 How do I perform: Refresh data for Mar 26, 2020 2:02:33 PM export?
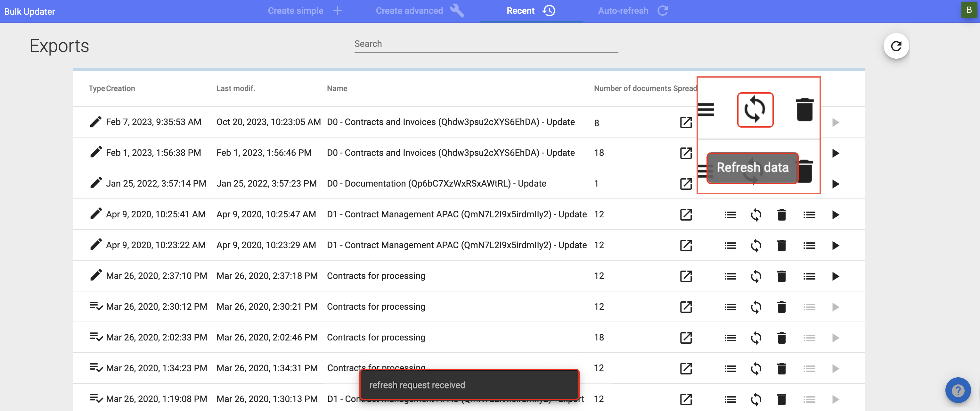[x=755, y=338]
